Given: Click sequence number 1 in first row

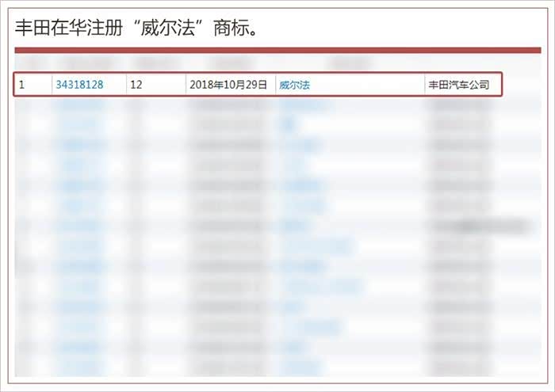Looking at the screenshot, I should tap(22, 84).
